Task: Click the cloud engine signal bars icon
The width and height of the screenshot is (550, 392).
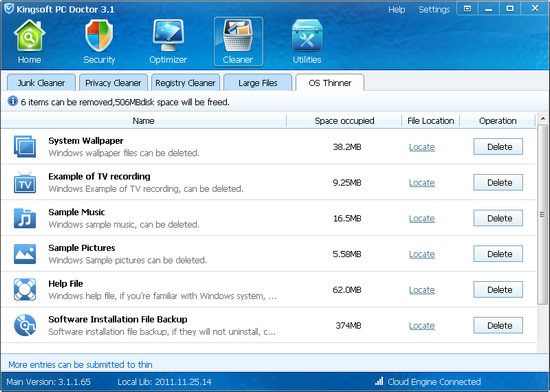Action: pyautogui.click(x=379, y=381)
